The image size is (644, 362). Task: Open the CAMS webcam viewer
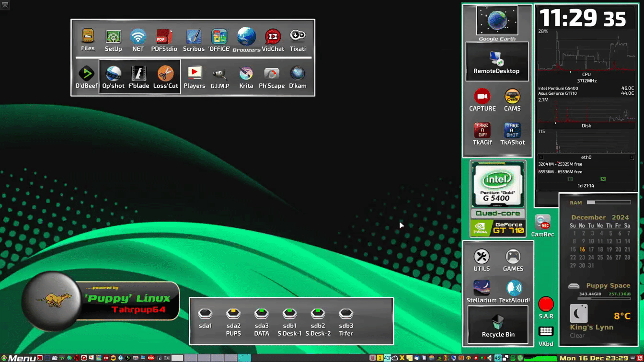(x=512, y=101)
